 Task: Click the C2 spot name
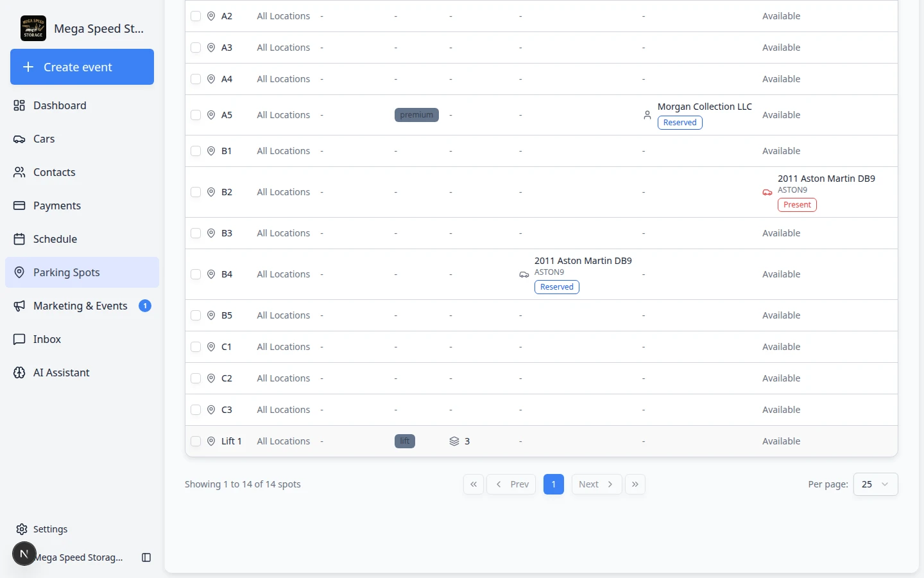(227, 378)
